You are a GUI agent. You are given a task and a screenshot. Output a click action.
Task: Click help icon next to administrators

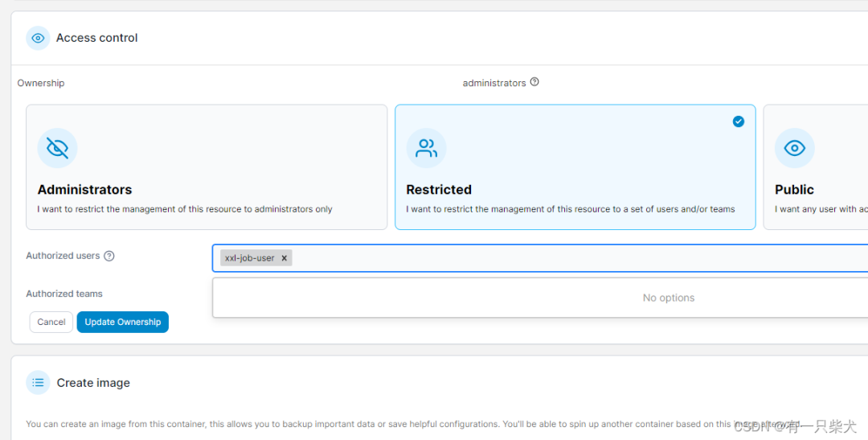click(534, 82)
